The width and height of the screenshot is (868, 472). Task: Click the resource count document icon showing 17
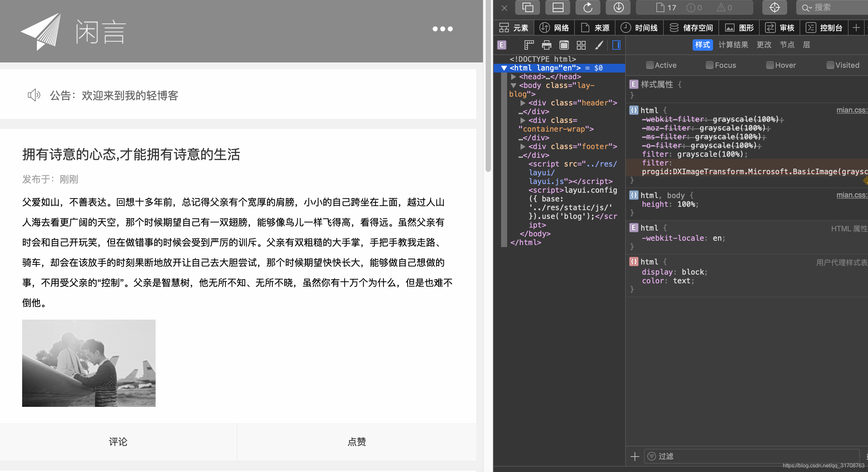coord(666,7)
